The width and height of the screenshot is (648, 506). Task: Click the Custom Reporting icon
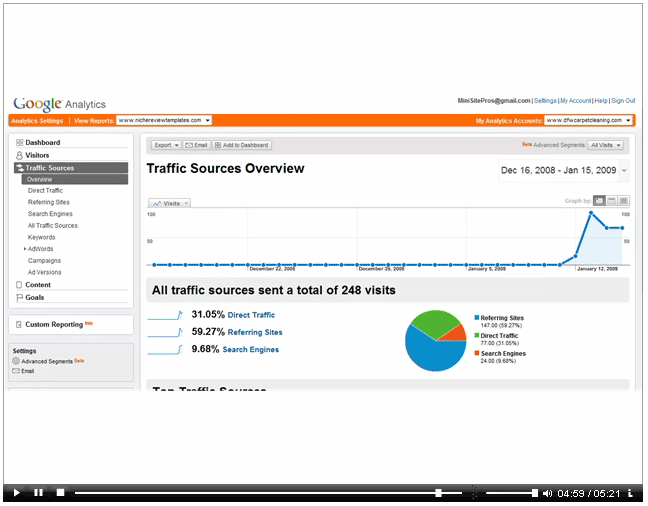click(x=19, y=325)
